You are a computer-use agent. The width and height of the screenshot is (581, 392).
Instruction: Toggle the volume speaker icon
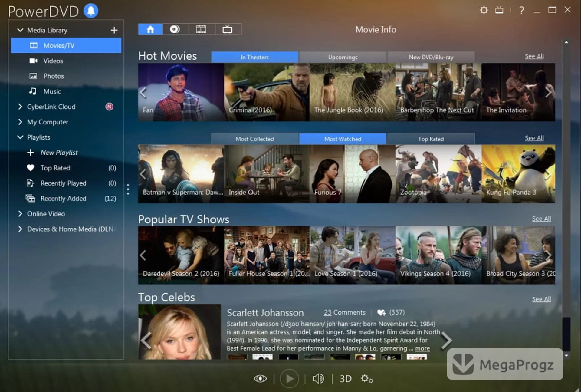pos(318,378)
